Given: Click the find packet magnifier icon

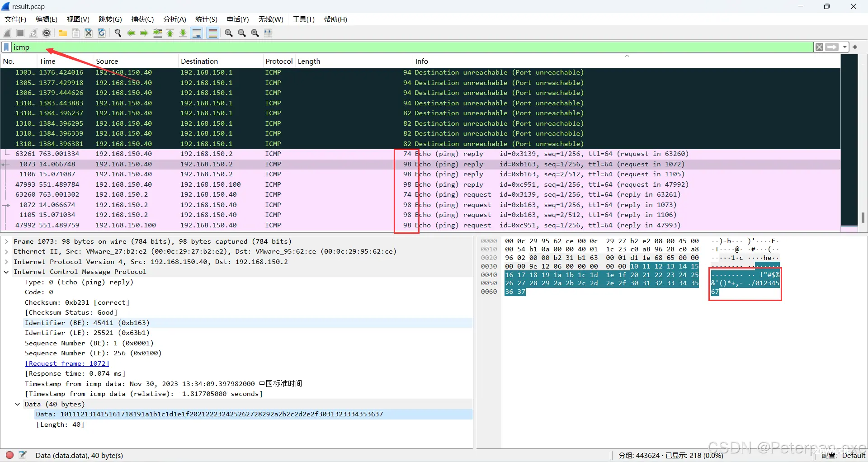Looking at the screenshot, I should point(118,33).
